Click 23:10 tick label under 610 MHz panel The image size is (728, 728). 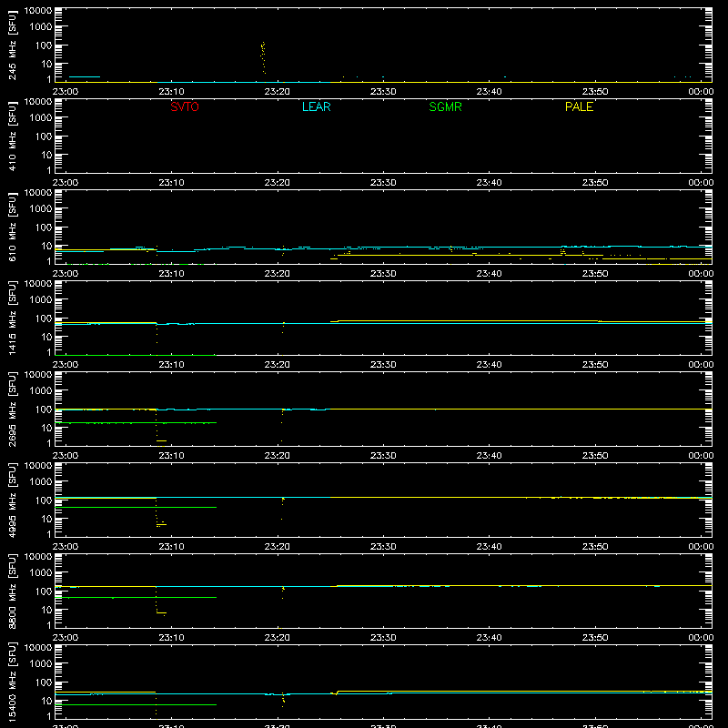click(x=171, y=274)
